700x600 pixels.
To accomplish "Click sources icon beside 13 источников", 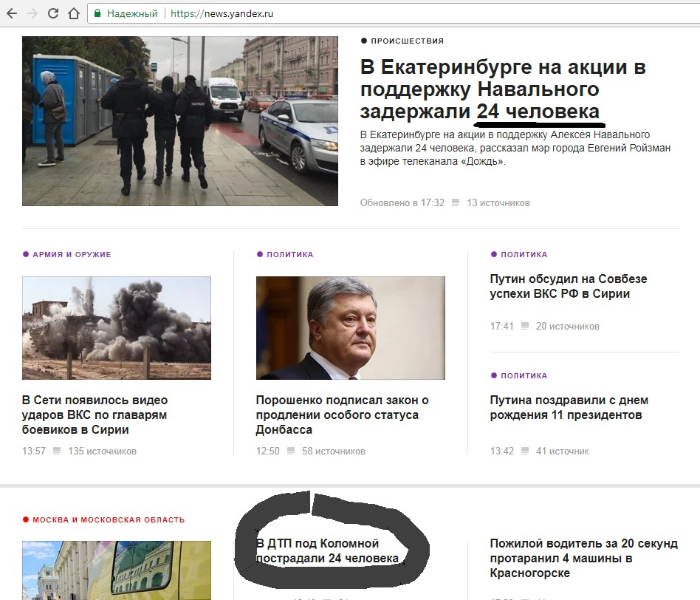I will pos(456,202).
